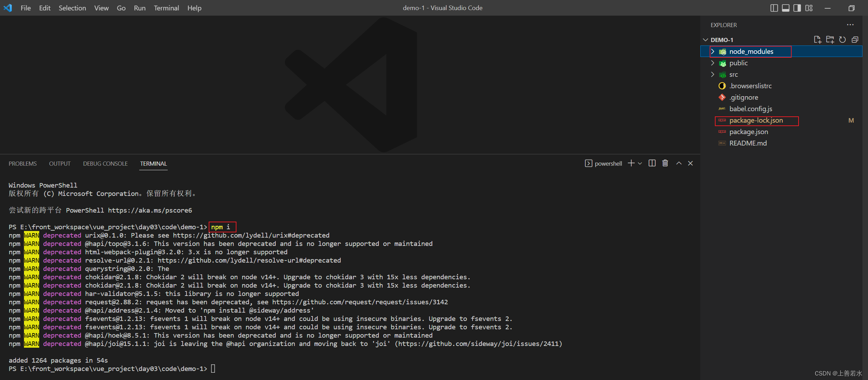
Task: Click the src folder icon
Action: [x=723, y=75]
